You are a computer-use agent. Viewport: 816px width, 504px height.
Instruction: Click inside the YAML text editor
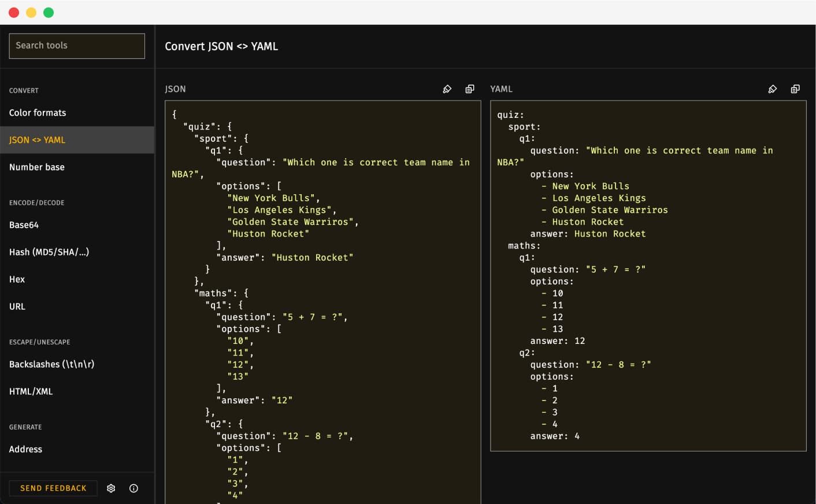pos(648,276)
